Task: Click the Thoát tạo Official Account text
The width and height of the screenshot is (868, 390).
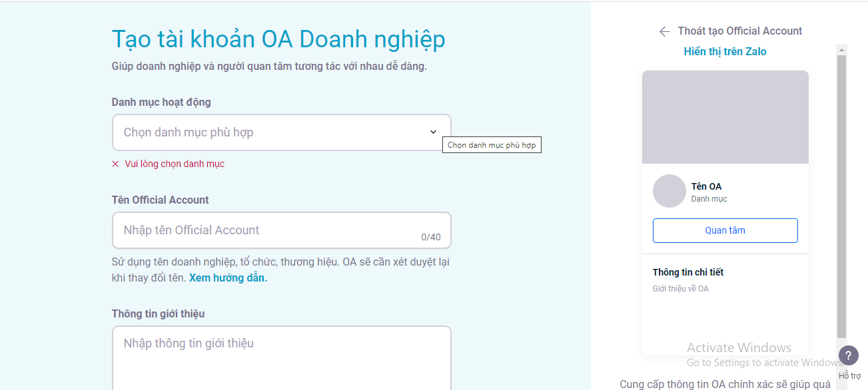Action: [739, 31]
